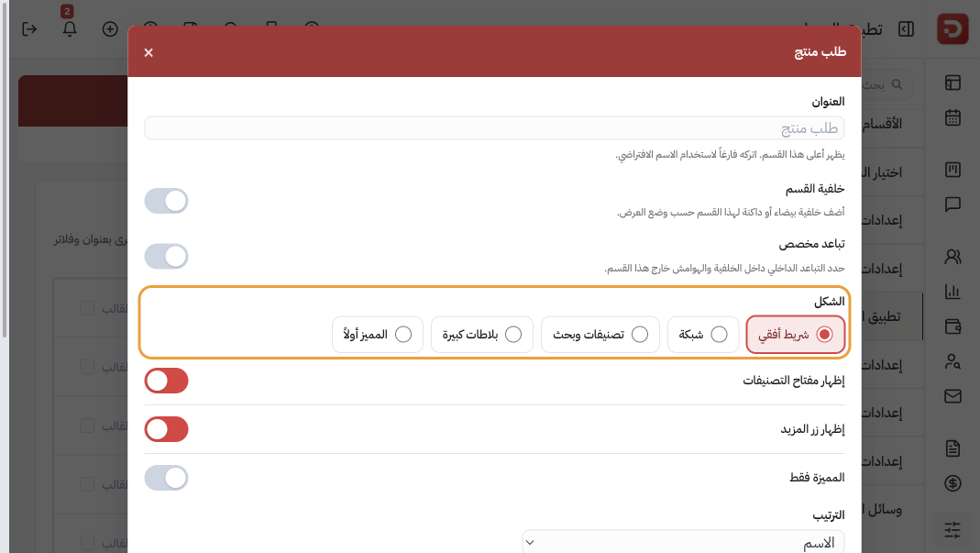The image size is (980, 553).
Task: Toggle the خلفية القسم switch
Action: (166, 201)
